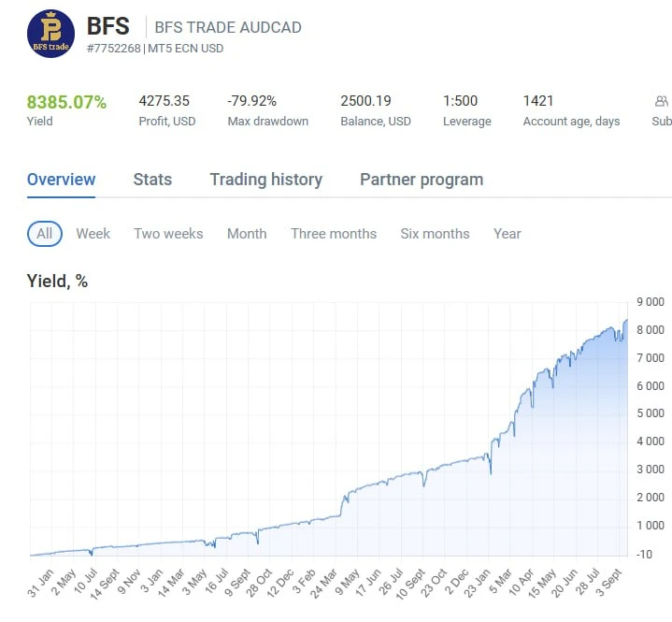The image size is (672, 622).
Task: Click the -79.92% max drawdown value
Action: [x=252, y=101]
